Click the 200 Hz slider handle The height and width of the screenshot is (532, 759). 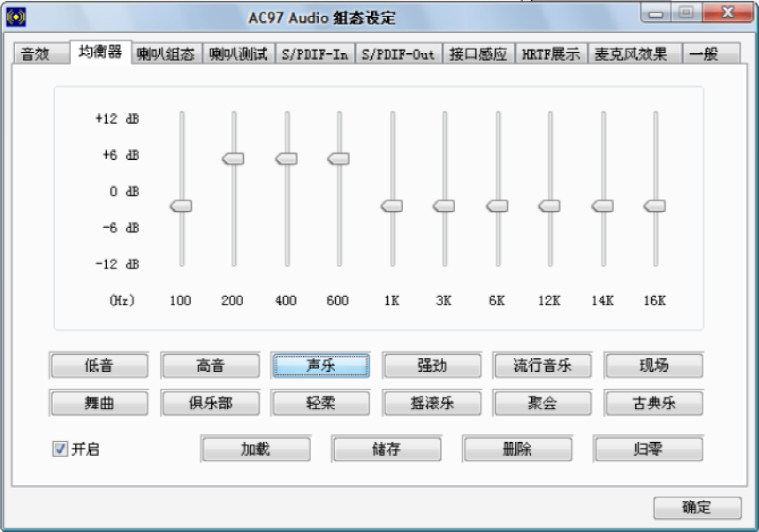(233, 159)
